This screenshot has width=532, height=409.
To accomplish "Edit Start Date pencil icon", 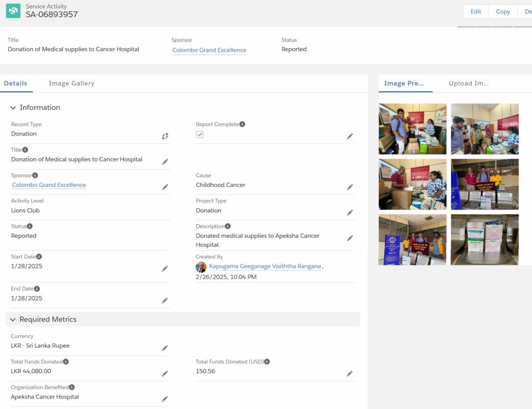I will (x=165, y=269).
